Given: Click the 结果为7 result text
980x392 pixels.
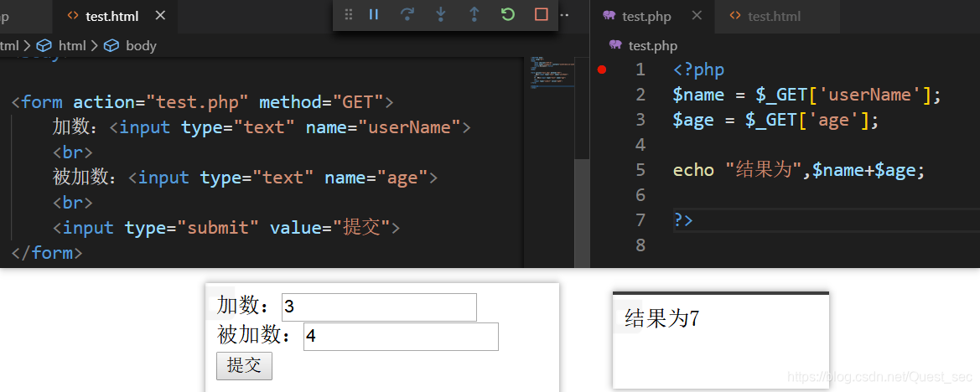Looking at the screenshot, I should click(x=662, y=319).
